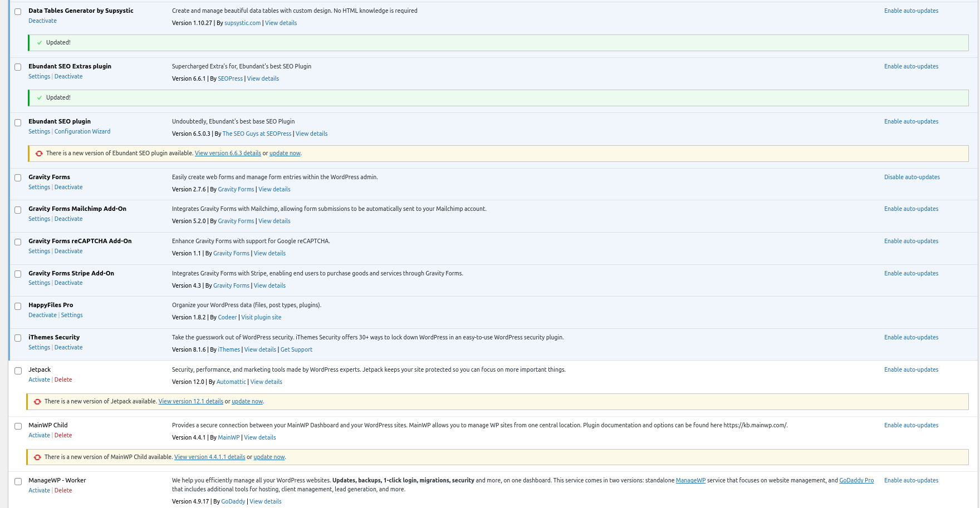Enable auto-updates for iThemes Security

pyautogui.click(x=911, y=338)
